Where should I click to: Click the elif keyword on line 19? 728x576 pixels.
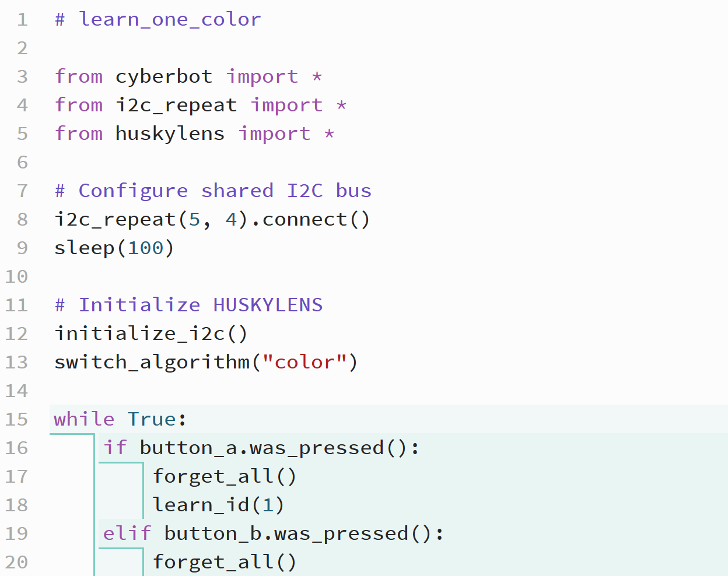[127, 533]
